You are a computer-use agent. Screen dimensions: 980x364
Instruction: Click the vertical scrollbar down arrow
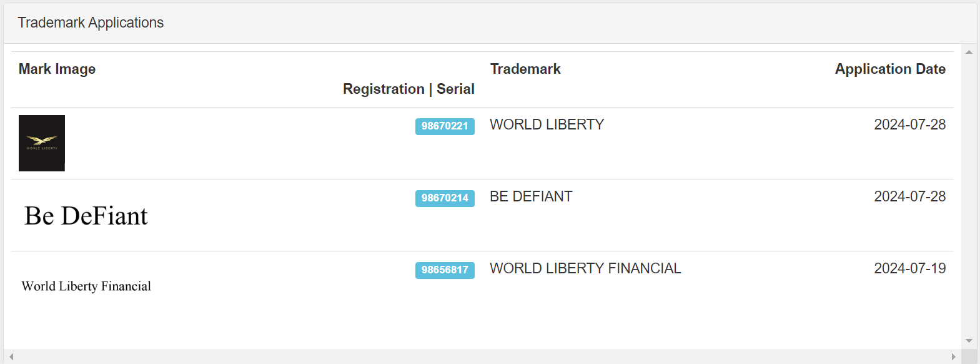[969, 341]
